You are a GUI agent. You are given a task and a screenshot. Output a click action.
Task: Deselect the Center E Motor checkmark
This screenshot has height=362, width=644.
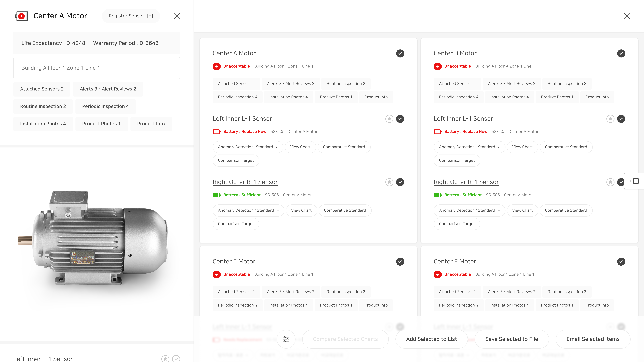pos(400,262)
